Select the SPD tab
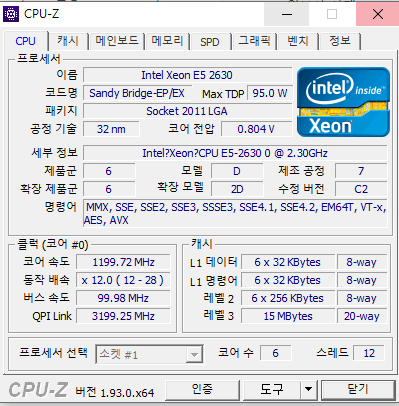Viewport: 399px width, 406px height. [210, 42]
